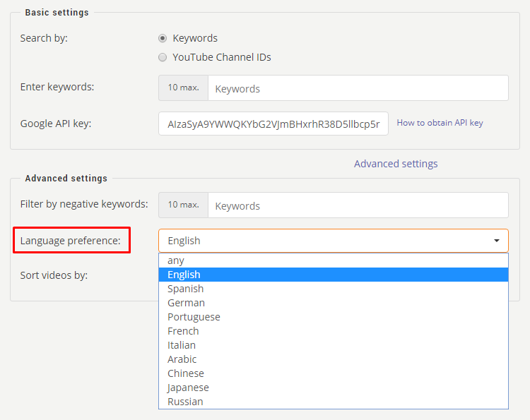Choose 'any' from the language list
The image size is (530, 420).
(334, 260)
